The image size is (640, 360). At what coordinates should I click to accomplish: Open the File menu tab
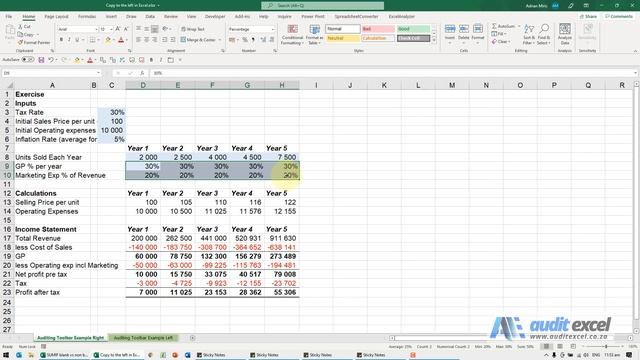[9, 17]
